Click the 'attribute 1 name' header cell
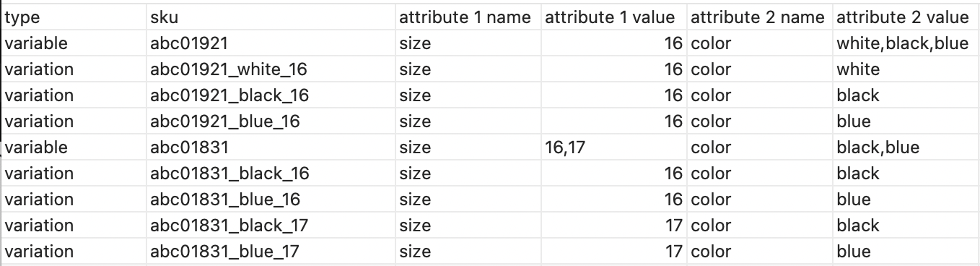The image size is (980, 266). point(468,17)
